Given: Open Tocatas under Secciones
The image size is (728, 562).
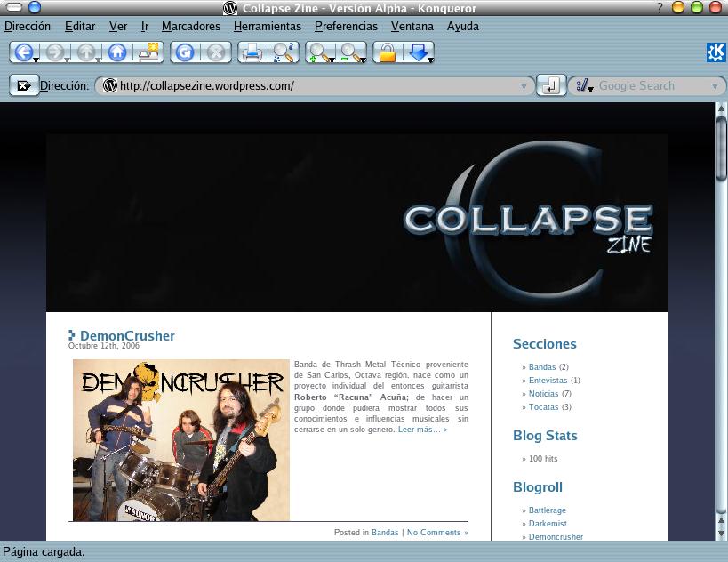Looking at the screenshot, I should (x=543, y=407).
